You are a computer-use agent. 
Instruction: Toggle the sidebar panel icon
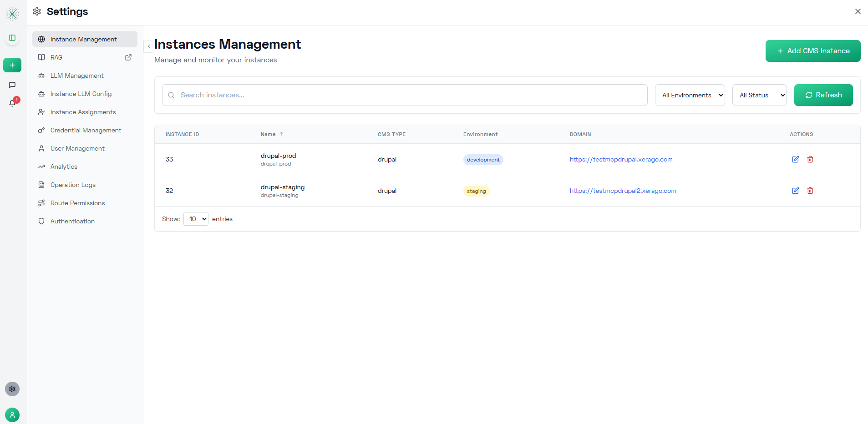click(x=12, y=38)
